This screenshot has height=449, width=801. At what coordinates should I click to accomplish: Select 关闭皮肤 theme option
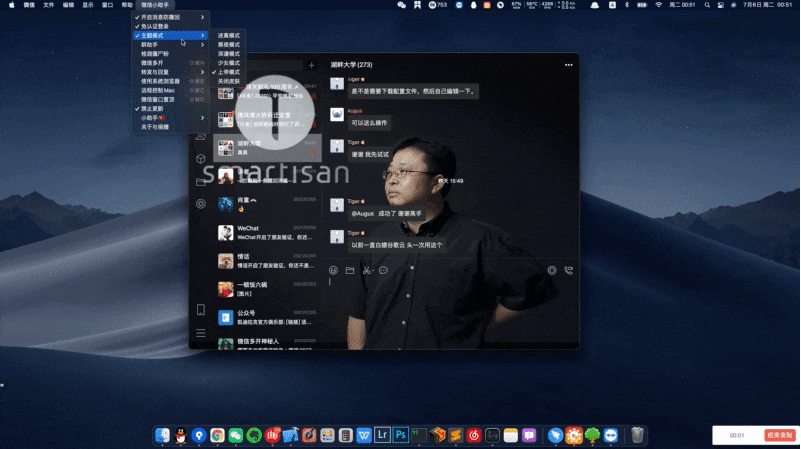pyautogui.click(x=228, y=81)
